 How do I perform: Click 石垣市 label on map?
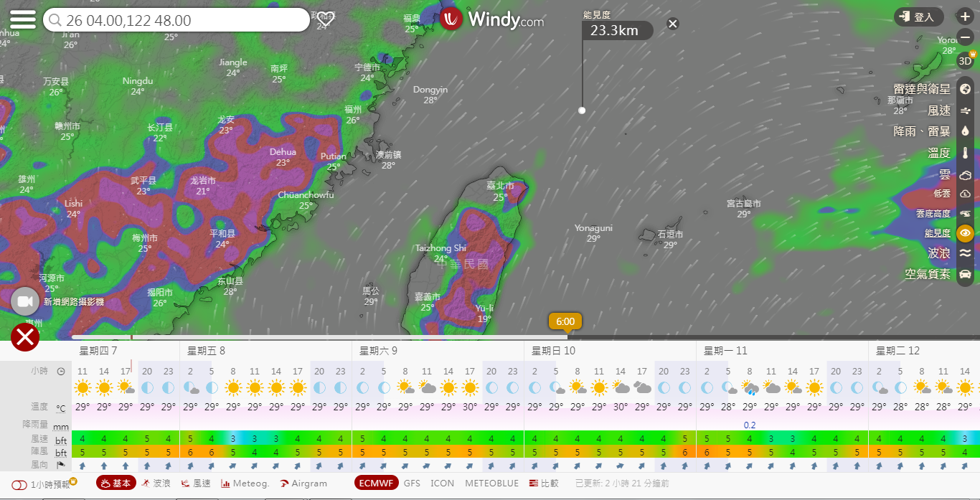[670, 235]
